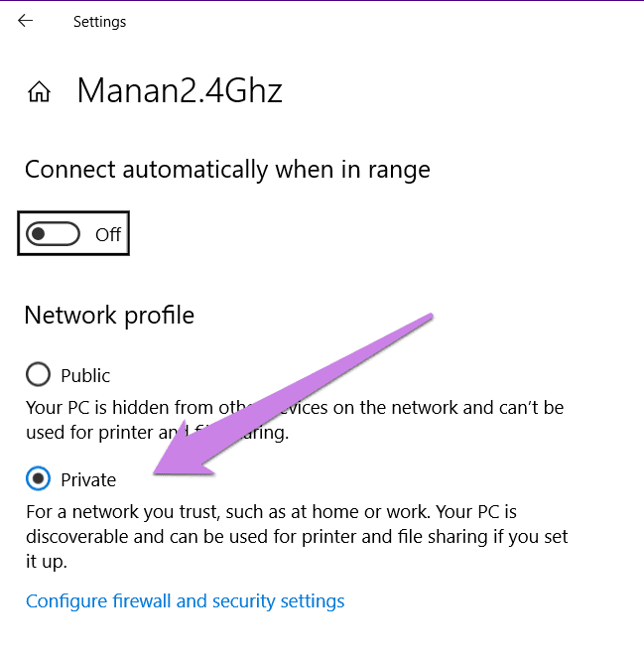
Task: Click the "Settings" window title text
Action: [99, 21]
